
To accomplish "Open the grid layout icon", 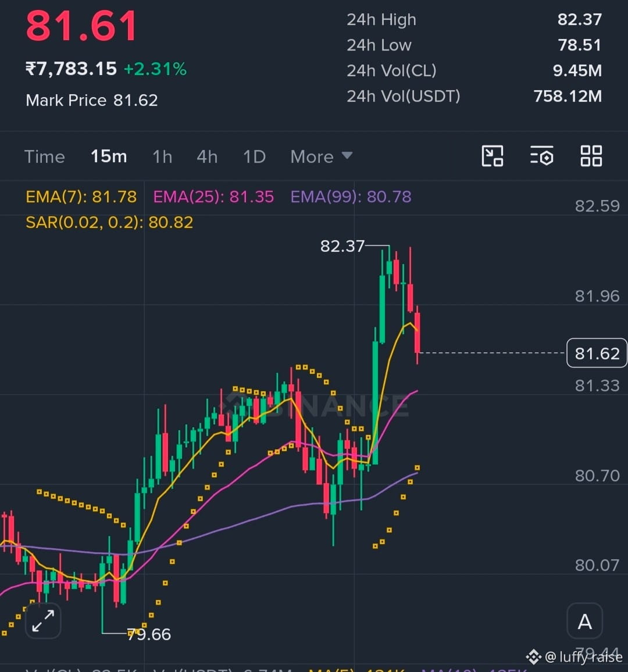I will click(591, 156).
